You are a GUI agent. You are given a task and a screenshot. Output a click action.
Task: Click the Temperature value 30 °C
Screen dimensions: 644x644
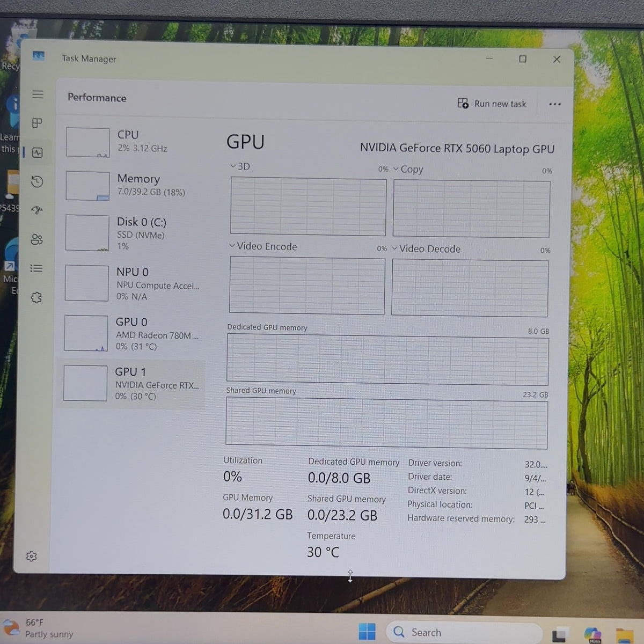click(323, 552)
